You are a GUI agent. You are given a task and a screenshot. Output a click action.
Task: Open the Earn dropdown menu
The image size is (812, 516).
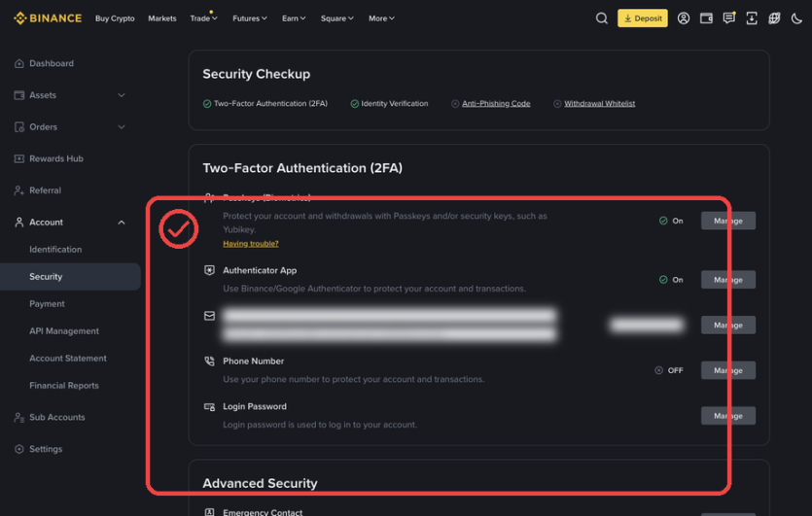point(294,18)
